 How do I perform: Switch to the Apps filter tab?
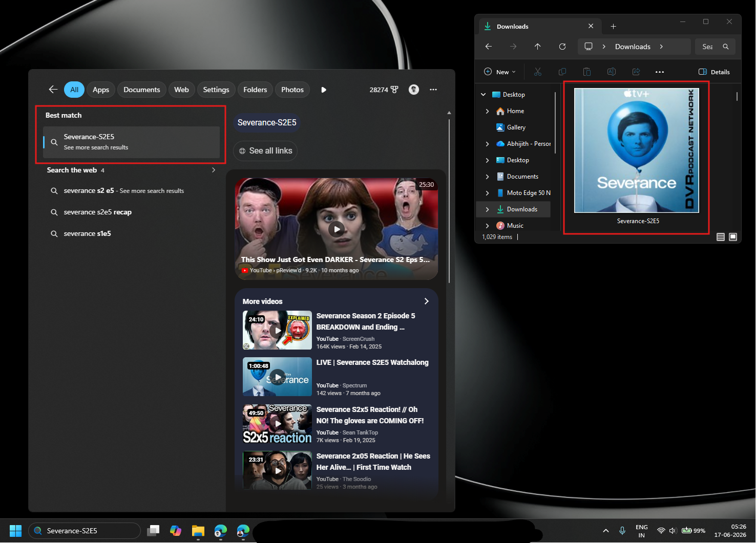pyautogui.click(x=101, y=90)
